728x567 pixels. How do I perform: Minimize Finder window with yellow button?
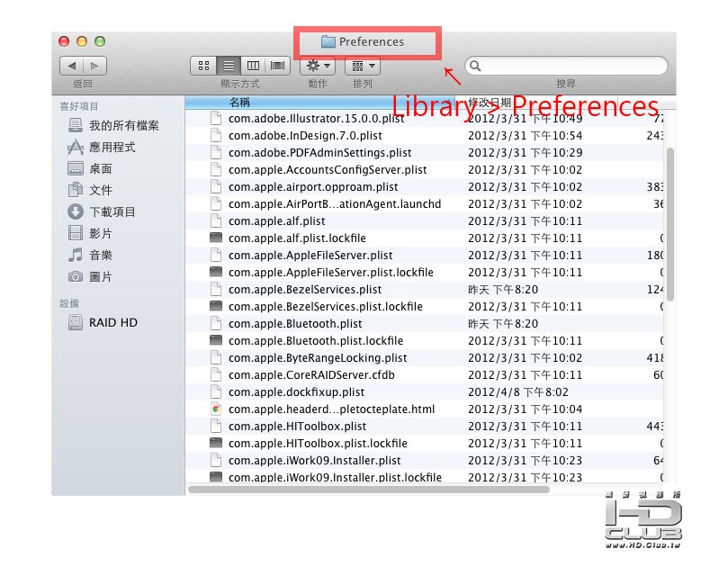pos(82,41)
